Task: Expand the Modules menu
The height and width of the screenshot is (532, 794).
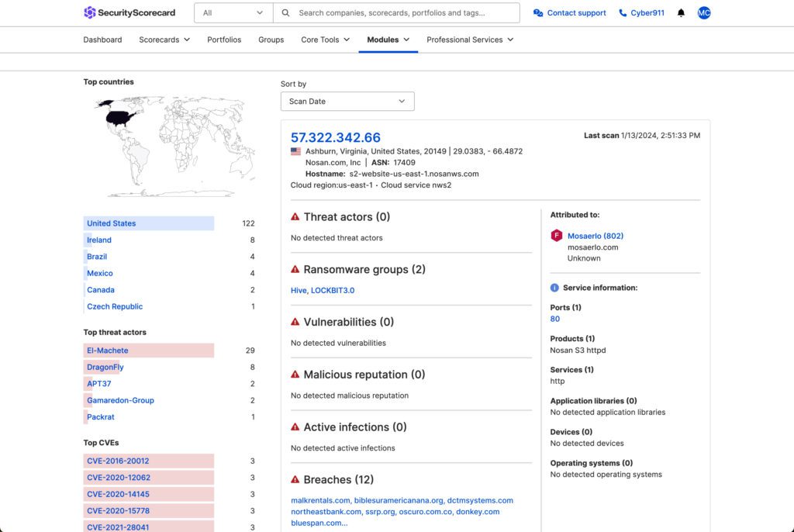Action: pyautogui.click(x=388, y=40)
